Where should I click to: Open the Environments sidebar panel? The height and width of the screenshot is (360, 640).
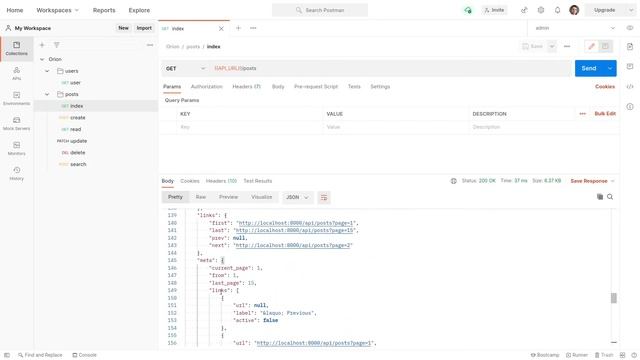click(x=17, y=98)
